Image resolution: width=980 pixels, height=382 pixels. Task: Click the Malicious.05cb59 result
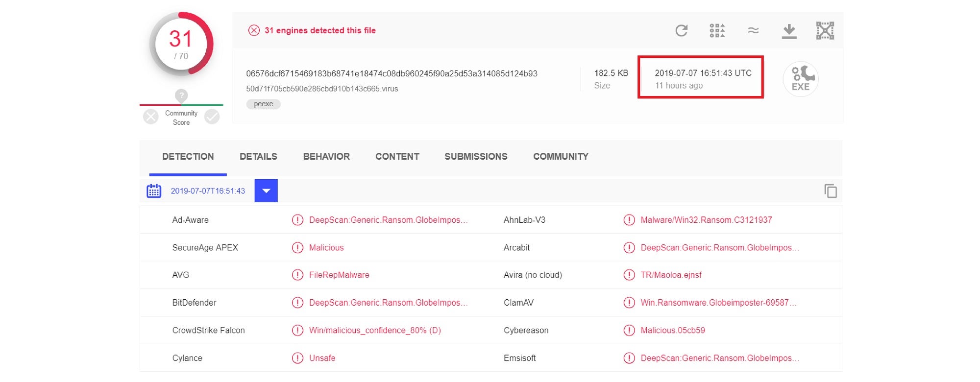(673, 331)
